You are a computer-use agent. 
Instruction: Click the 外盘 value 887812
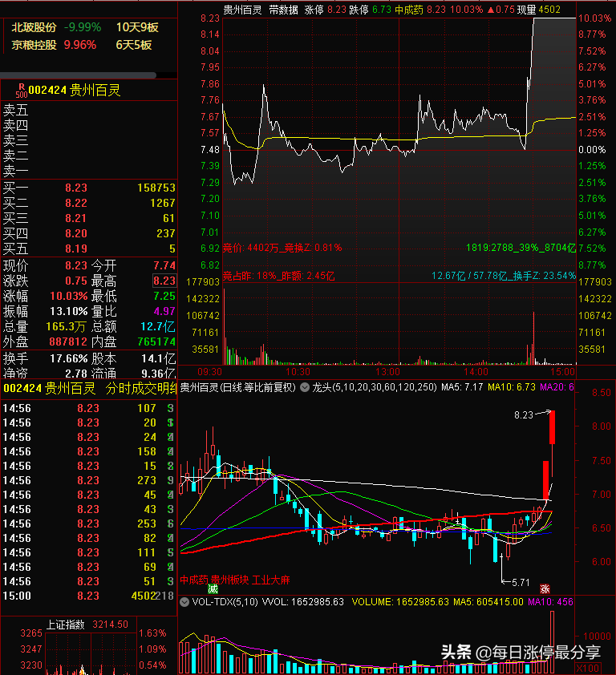click(68, 342)
